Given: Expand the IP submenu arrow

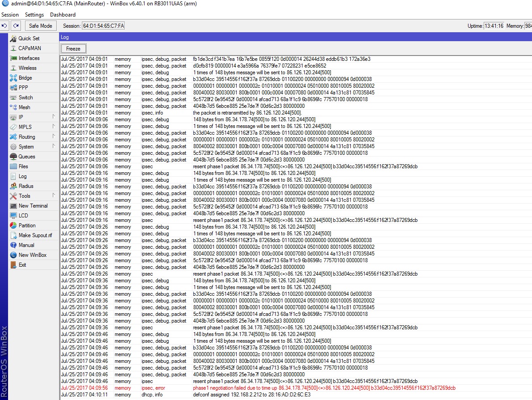Looking at the screenshot, I should [x=54, y=117].
